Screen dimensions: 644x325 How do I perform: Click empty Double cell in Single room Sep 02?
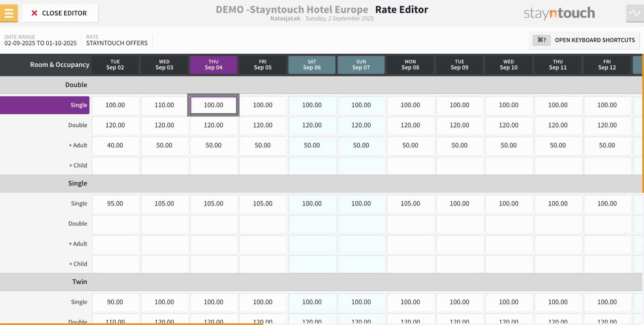[x=115, y=224]
